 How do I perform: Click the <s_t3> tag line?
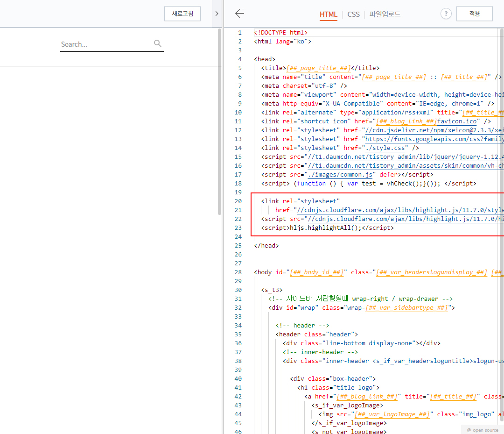pyautogui.click(x=272, y=290)
